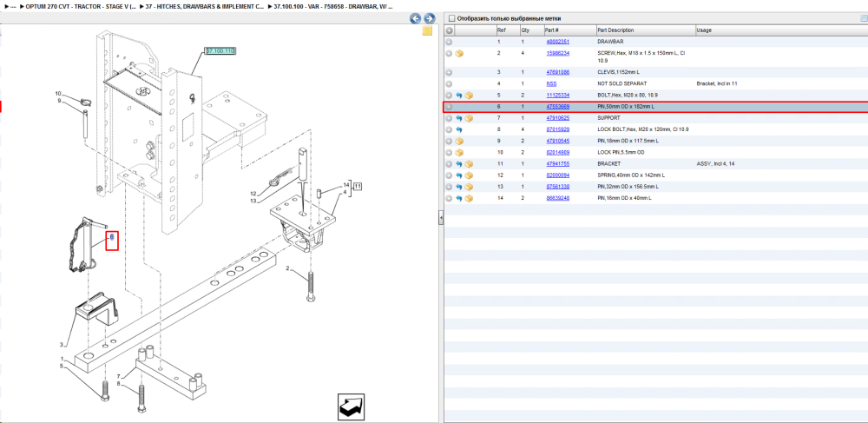Click the leading '---' breadcrumb item

tap(13, 6)
